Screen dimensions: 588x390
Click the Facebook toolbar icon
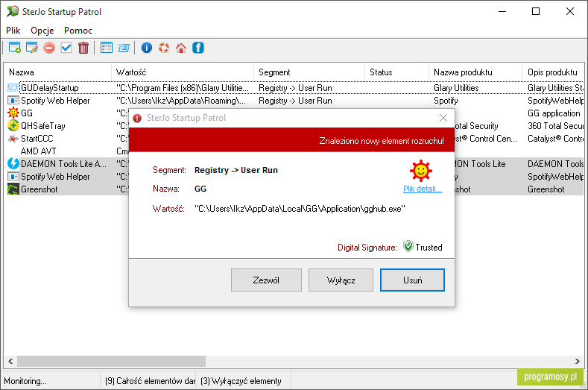(x=198, y=48)
